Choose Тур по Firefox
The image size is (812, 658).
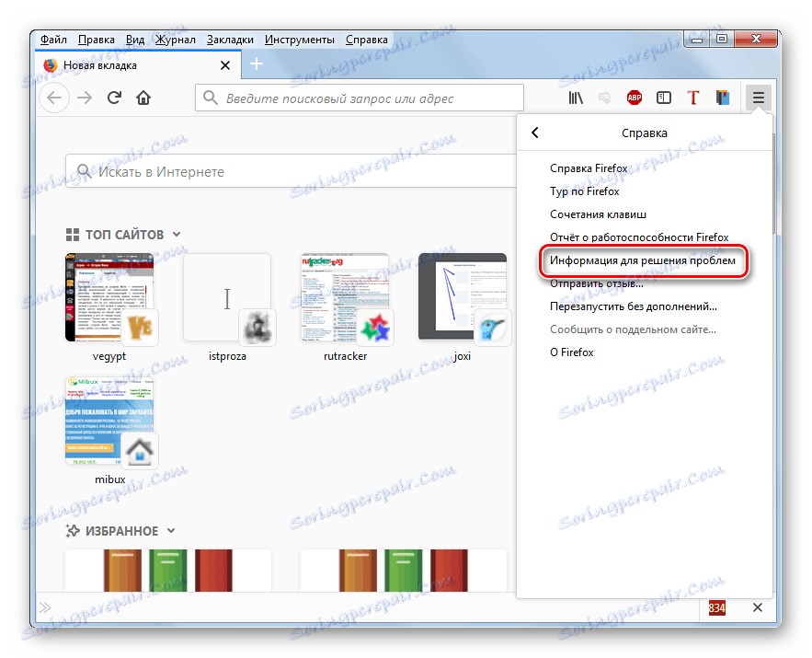point(585,191)
